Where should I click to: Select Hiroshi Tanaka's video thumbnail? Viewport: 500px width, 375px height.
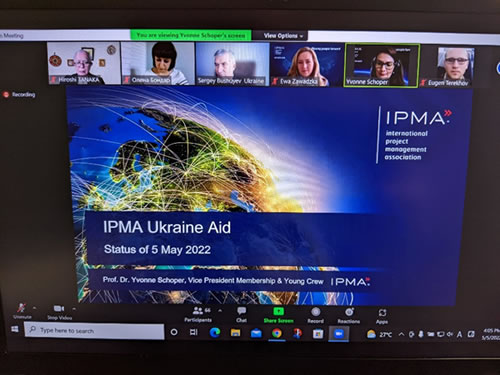click(84, 63)
